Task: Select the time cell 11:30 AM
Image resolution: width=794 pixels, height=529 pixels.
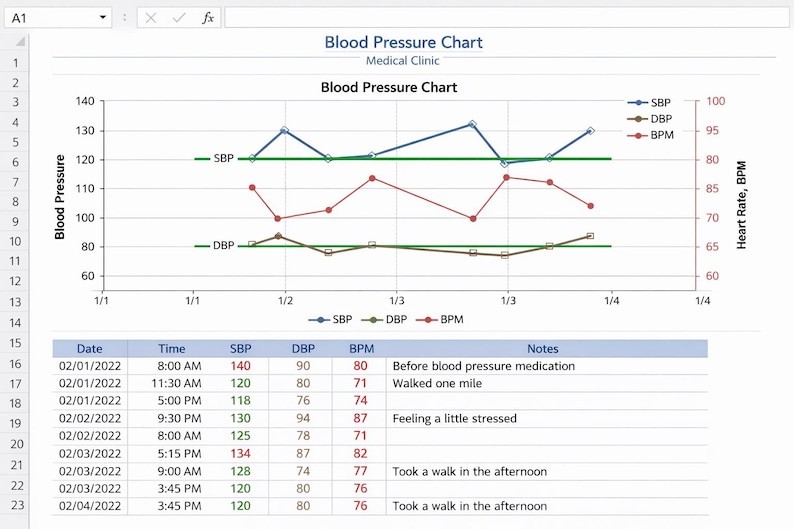Action: pos(172,383)
